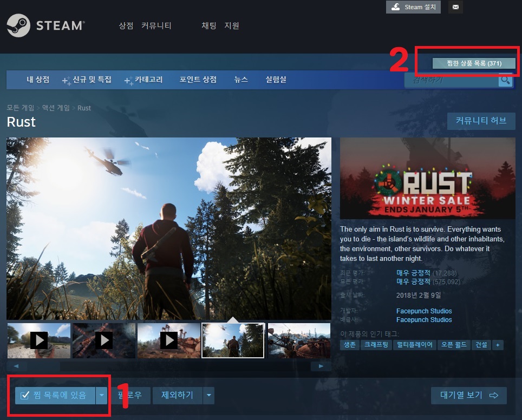The height and width of the screenshot is (420, 522).
Task: Click the Rust breadcrumb link
Action: point(84,108)
